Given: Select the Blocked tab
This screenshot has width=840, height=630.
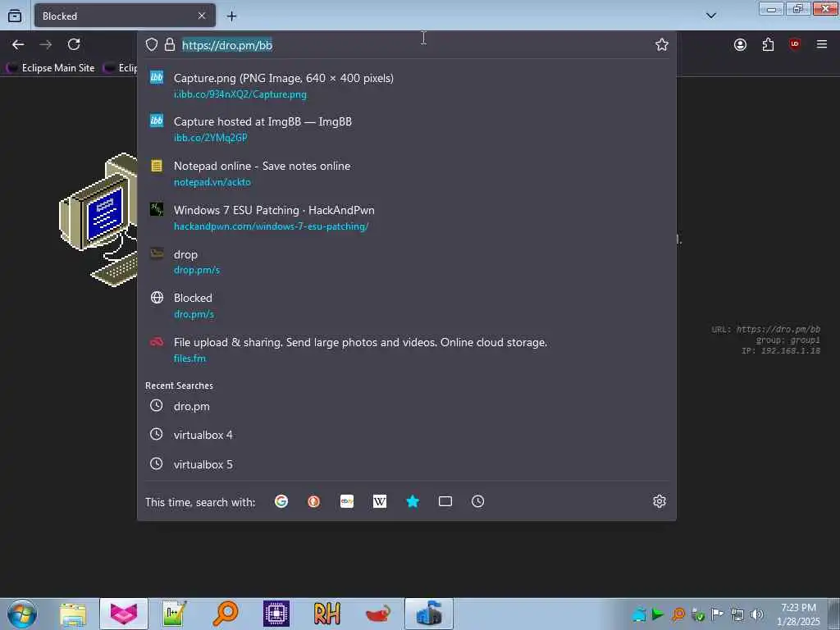Looking at the screenshot, I should [x=125, y=16].
